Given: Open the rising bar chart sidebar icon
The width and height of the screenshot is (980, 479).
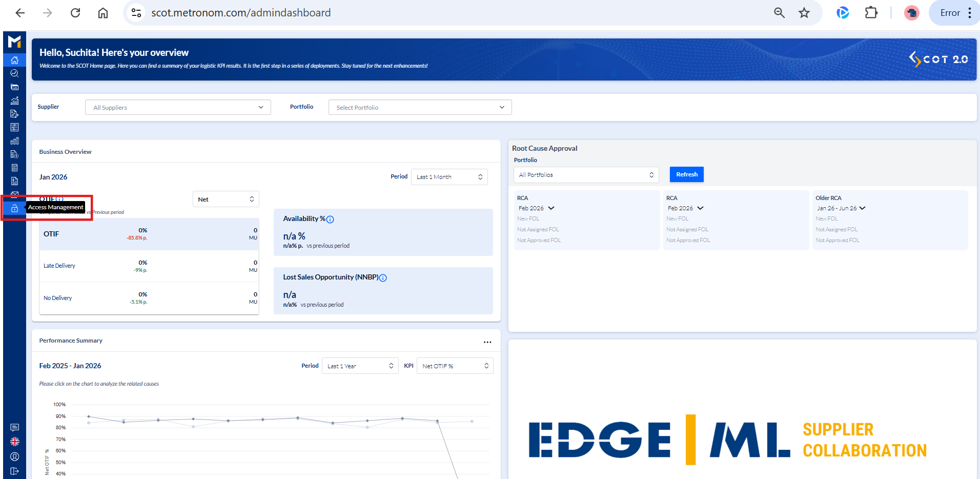Looking at the screenshot, I should coord(14,101).
